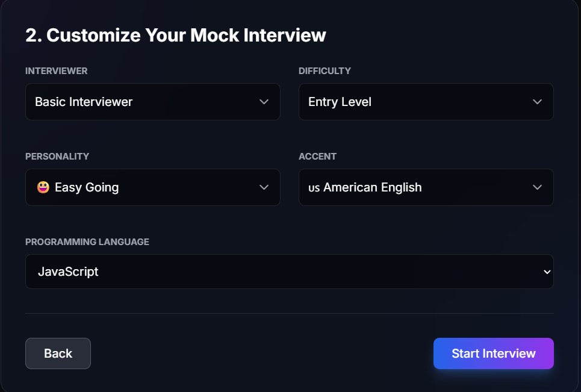The width and height of the screenshot is (581, 392).
Task: Click the PROGRAMMING LANGUAGE field label
Action: tap(87, 241)
